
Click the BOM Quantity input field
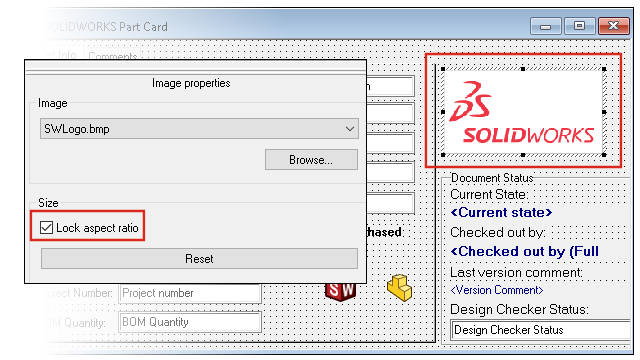click(190, 322)
